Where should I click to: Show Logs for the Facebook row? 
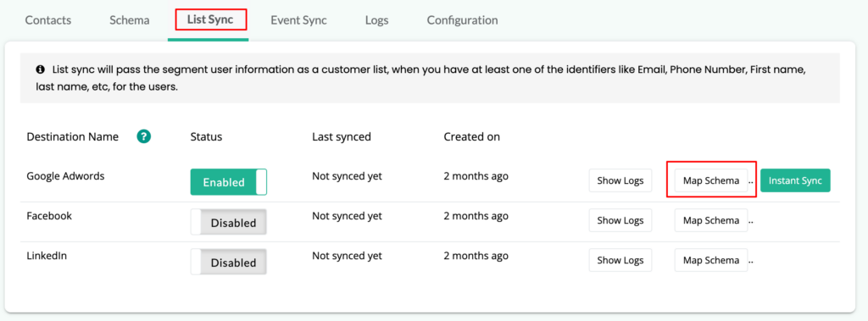[620, 220]
